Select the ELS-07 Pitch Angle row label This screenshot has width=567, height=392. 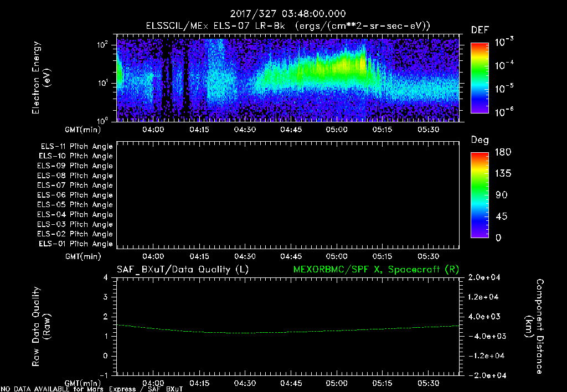pyautogui.click(x=75, y=185)
